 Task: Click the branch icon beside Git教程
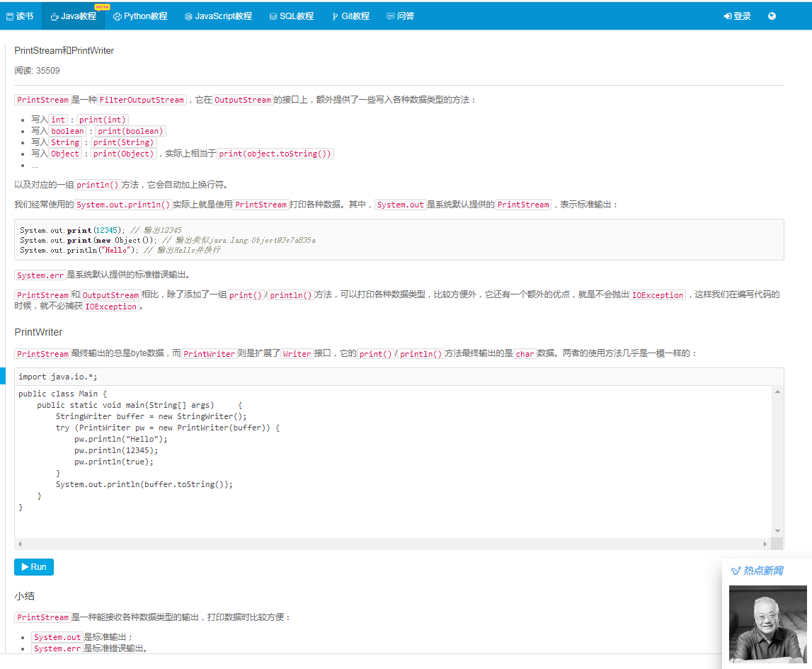[x=335, y=16]
